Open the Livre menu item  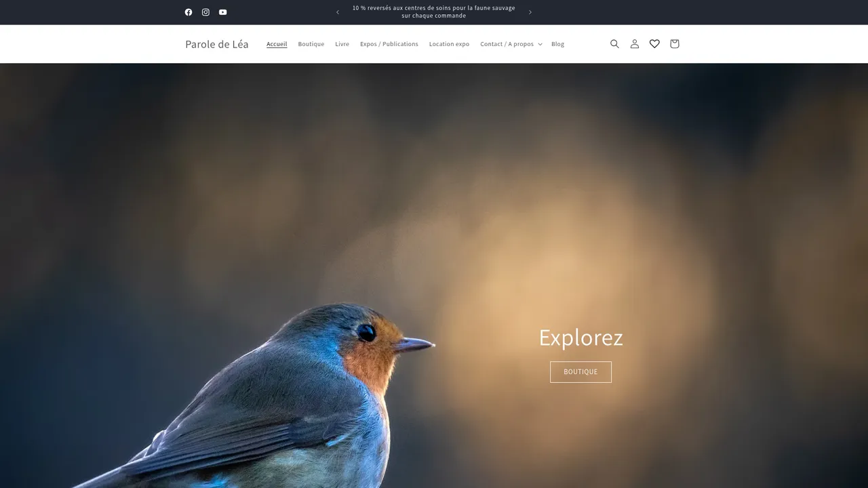[x=342, y=44]
